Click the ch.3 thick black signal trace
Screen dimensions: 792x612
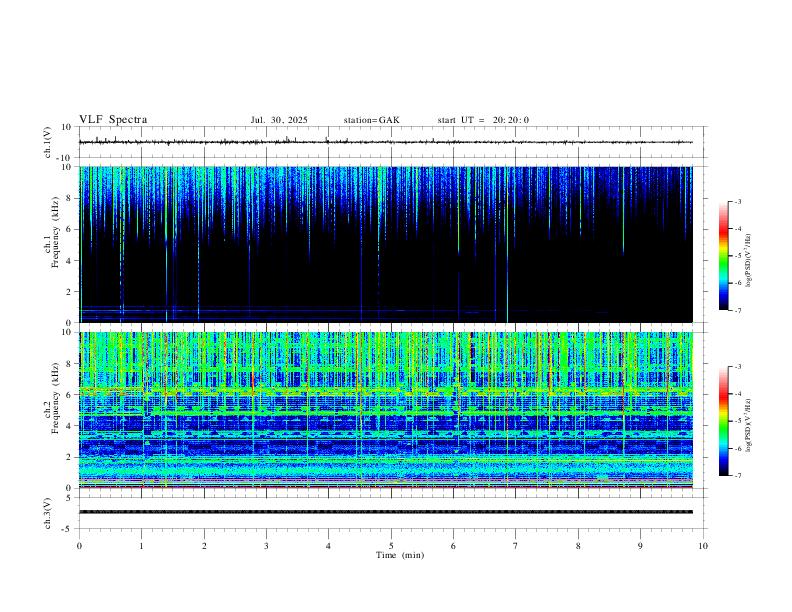coord(385,512)
